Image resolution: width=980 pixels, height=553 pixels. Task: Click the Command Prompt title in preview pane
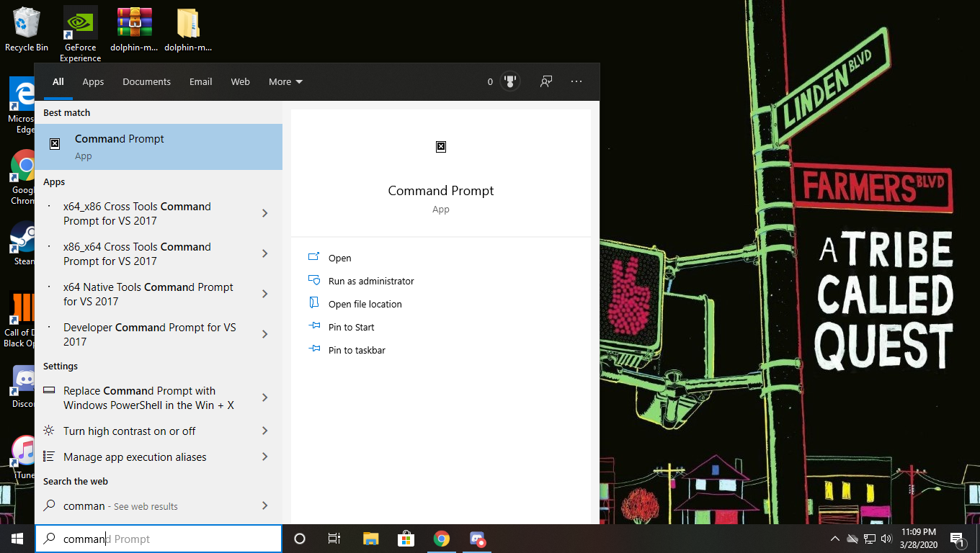click(441, 191)
